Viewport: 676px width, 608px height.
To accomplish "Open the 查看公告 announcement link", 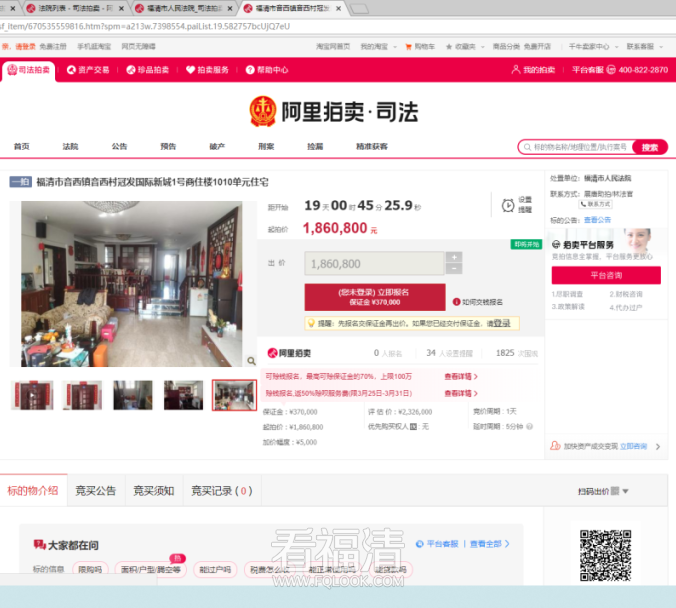I will (x=598, y=220).
